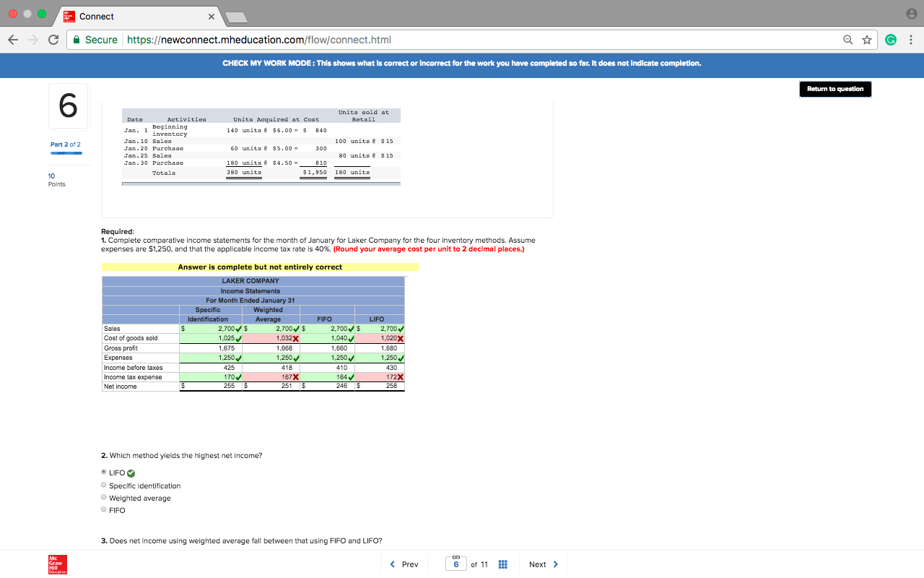Click the Net income row label

click(x=121, y=387)
